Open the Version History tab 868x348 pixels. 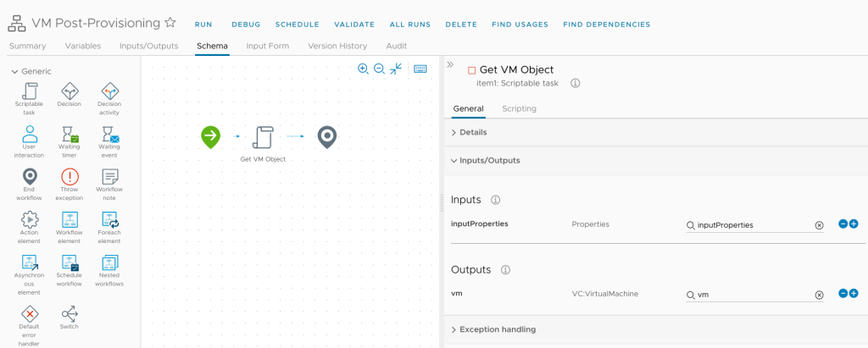point(337,46)
